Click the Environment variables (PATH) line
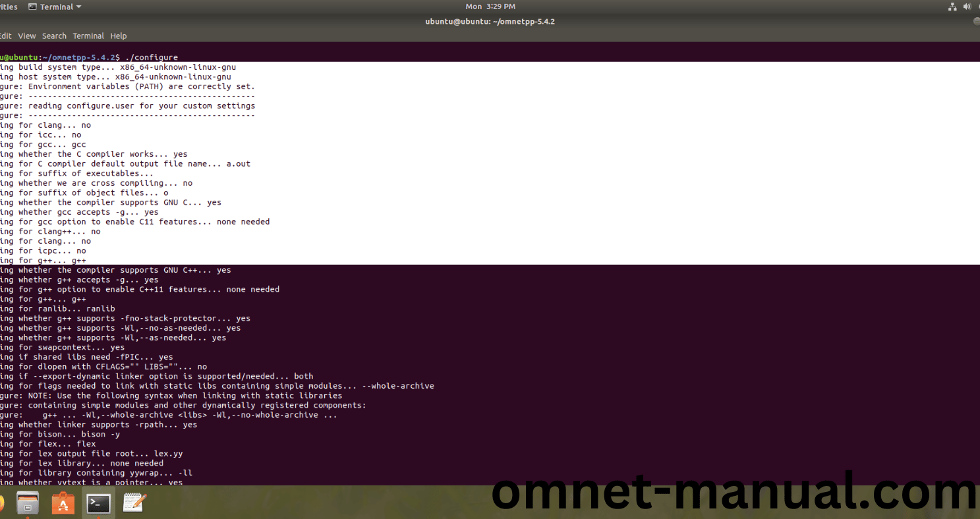This screenshot has width=980, height=519. pos(127,86)
